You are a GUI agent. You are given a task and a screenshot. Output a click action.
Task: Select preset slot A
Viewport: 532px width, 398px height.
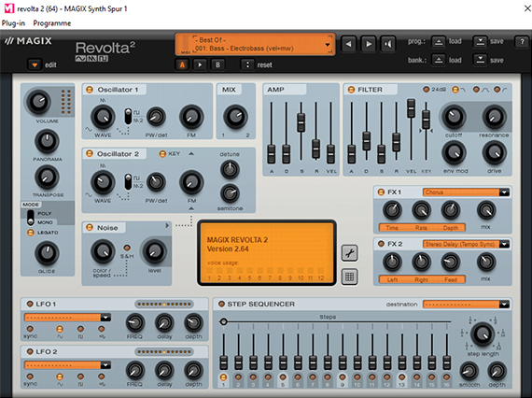point(182,64)
